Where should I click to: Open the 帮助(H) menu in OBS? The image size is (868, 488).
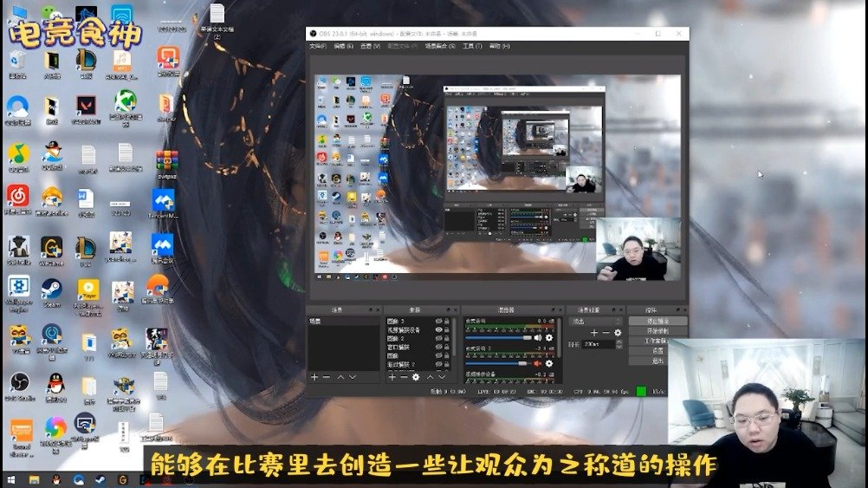(499, 46)
